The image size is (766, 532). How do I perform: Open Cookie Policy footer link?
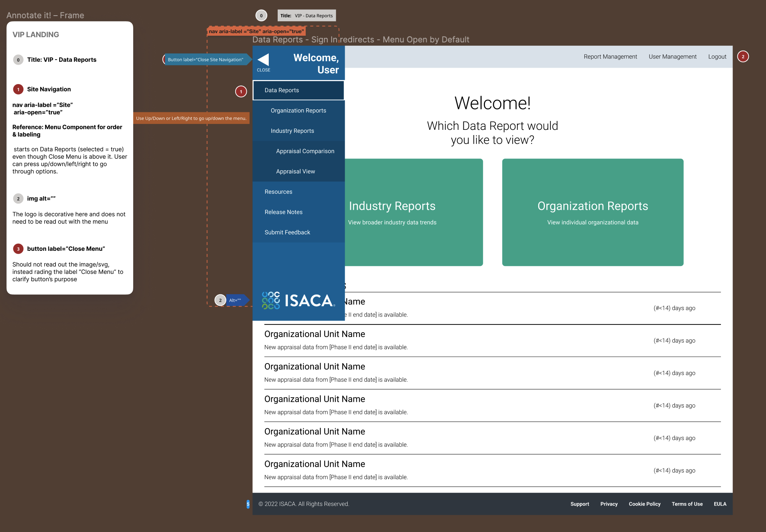pyautogui.click(x=644, y=504)
